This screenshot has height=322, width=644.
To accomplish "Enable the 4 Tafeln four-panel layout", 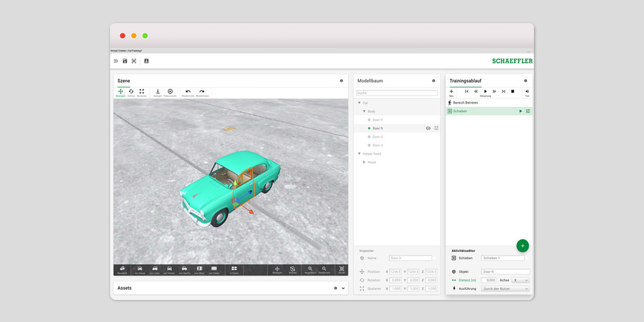I will 234,270.
